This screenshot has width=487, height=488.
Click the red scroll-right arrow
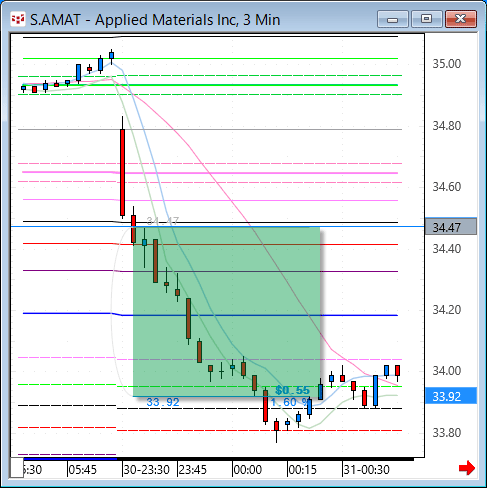(x=467, y=468)
